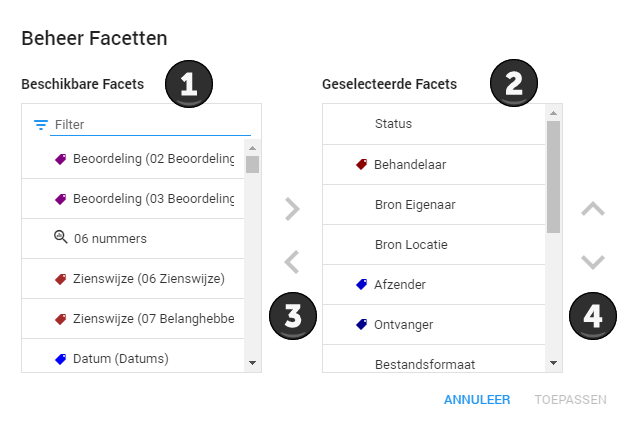Select the Status facet in selected list
639x440 pixels.
(x=434, y=124)
